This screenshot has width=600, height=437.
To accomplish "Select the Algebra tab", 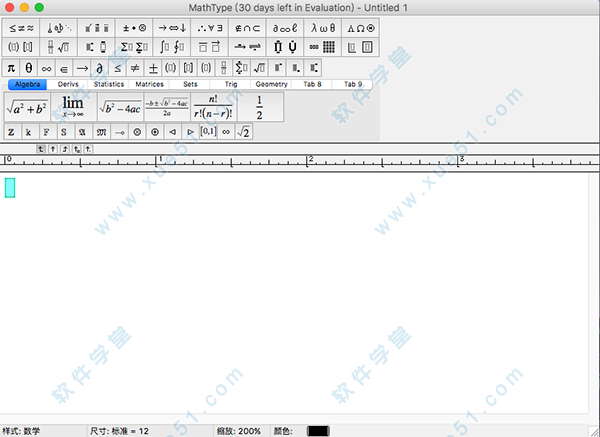I will pyautogui.click(x=28, y=84).
